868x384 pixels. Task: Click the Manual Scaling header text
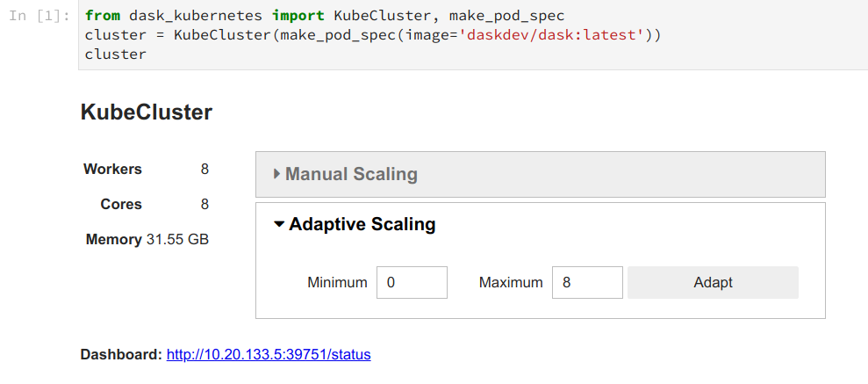point(351,174)
